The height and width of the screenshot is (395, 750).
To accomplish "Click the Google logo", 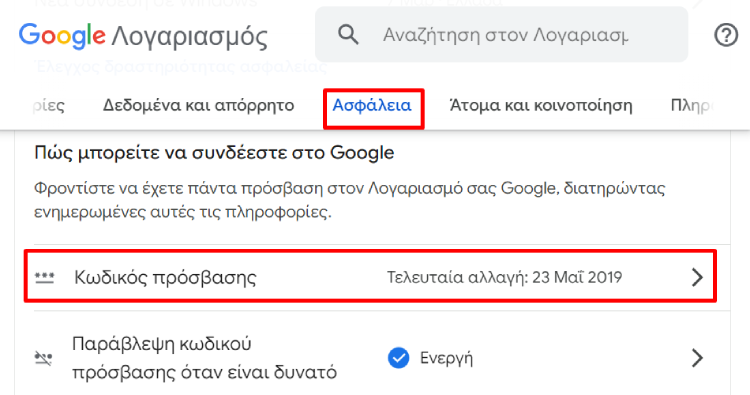I will (x=62, y=36).
